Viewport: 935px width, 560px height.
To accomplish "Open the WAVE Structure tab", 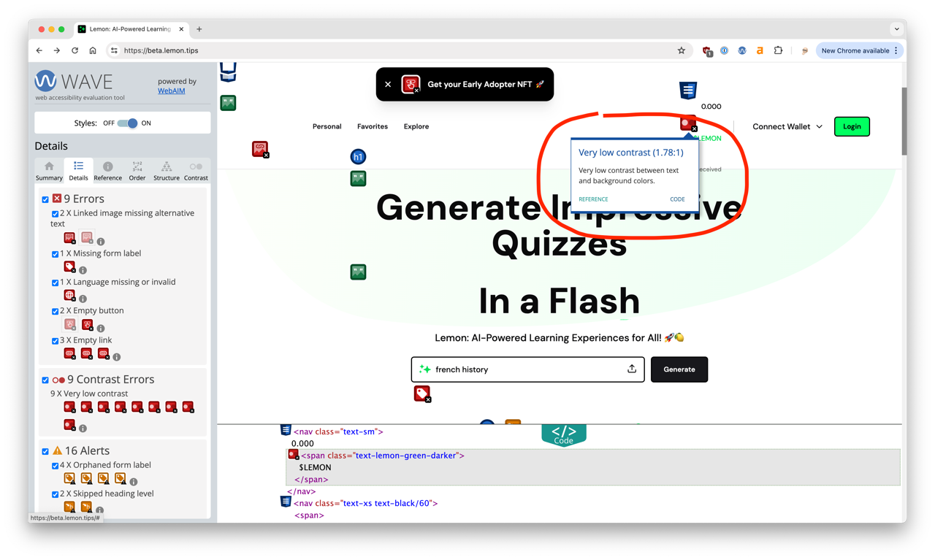I will (167, 171).
